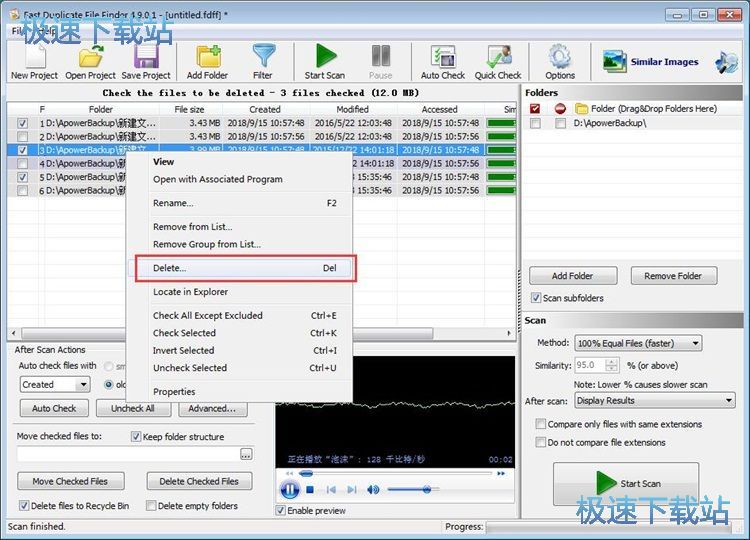Click the Open Project toolbar icon
This screenshot has height=540, width=750.
pos(90,62)
